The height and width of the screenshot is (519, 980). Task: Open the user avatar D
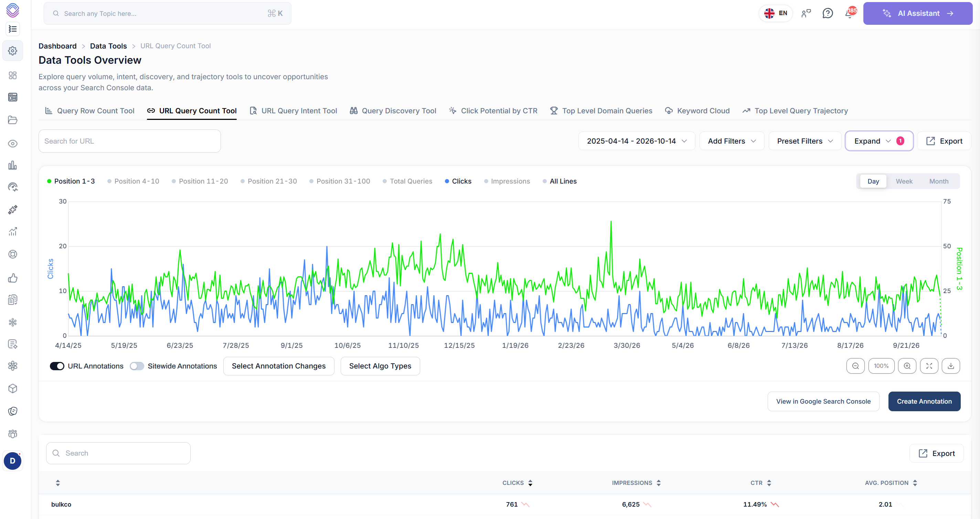click(12, 461)
